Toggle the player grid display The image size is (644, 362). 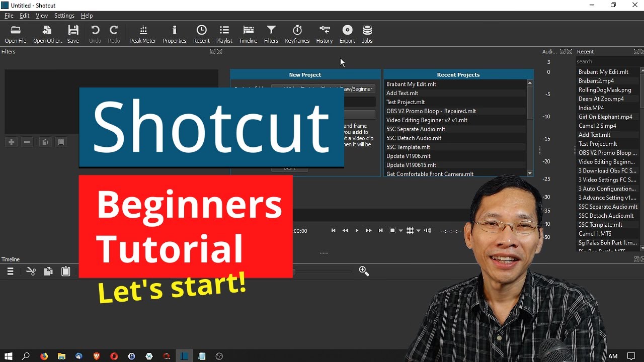coord(410,231)
